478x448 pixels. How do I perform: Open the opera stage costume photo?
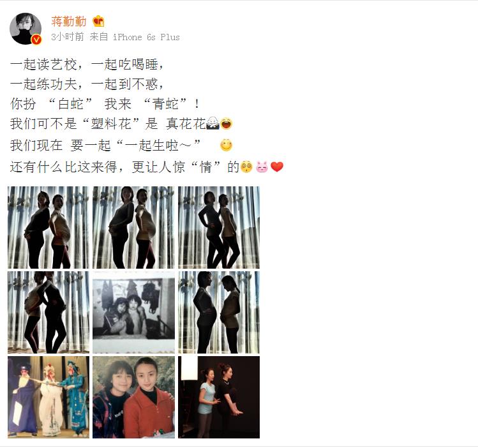click(x=49, y=398)
